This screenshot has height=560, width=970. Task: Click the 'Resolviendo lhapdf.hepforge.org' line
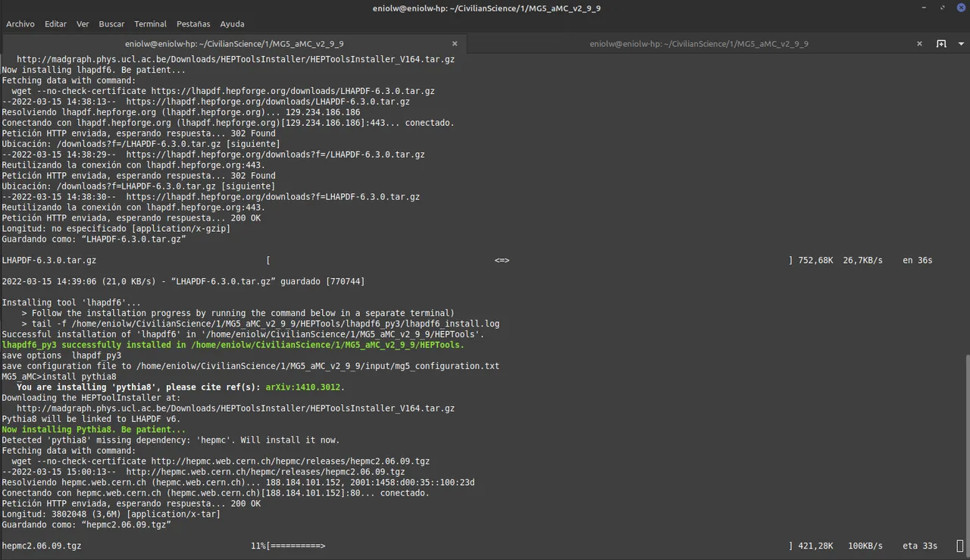pos(180,112)
